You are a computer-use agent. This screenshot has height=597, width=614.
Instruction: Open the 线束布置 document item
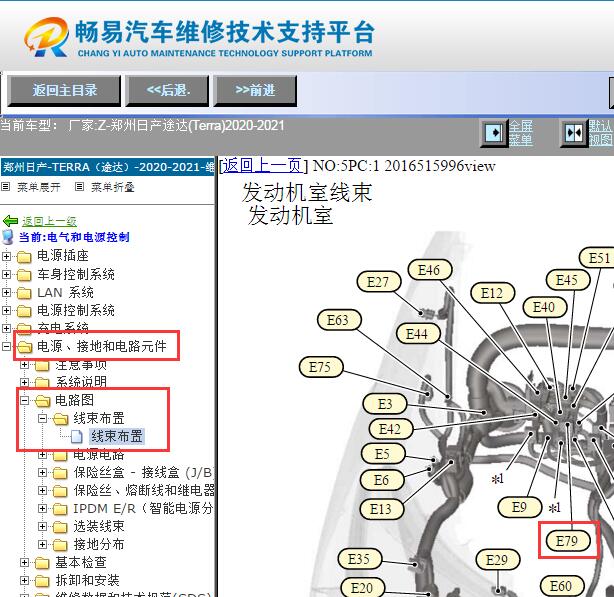[117, 436]
